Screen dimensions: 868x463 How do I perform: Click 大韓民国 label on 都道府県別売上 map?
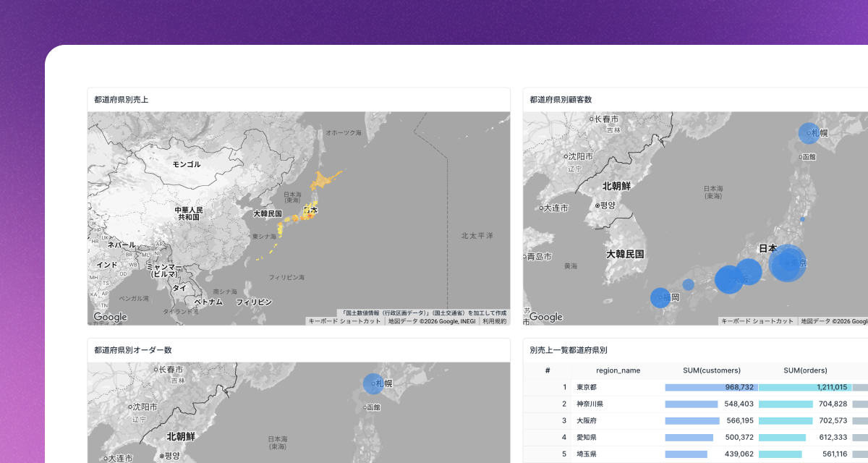point(268,213)
